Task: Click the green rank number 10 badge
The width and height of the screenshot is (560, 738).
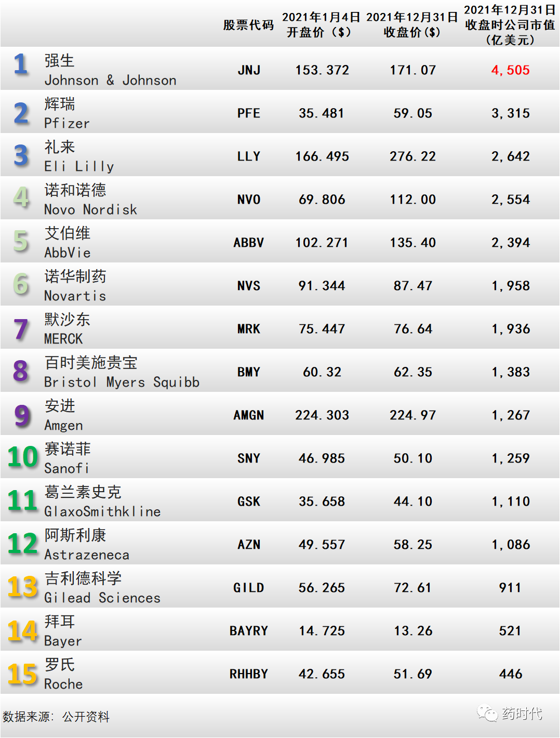Action: 23,457
